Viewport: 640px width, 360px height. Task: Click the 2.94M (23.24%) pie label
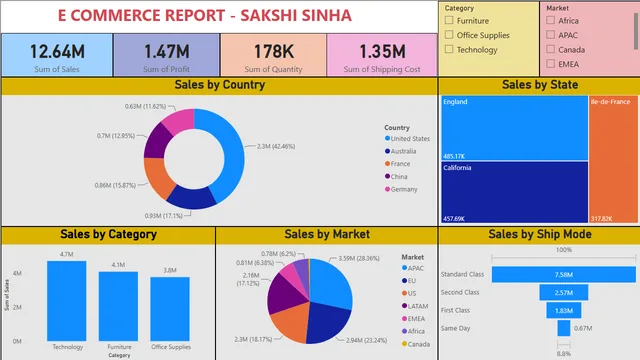367,340
